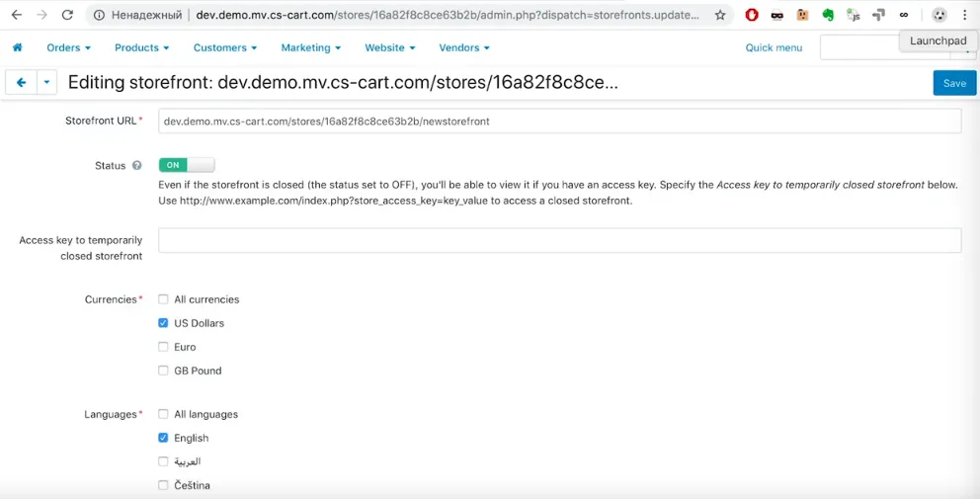This screenshot has width=980, height=499.
Task: Click the Evernote elephant extension icon
Action: [x=828, y=15]
